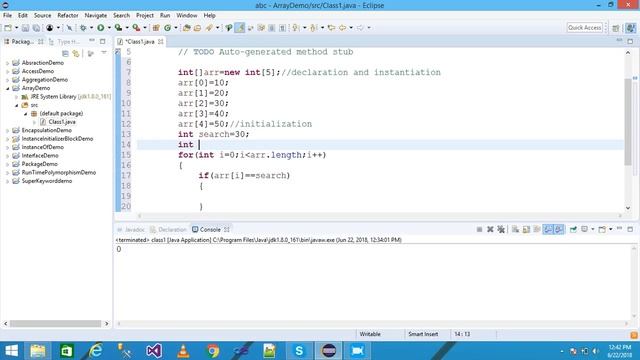The image size is (640, 360).
Task: Select the InterfaceDemo project
Action: pyautogui.click(x=40, y=156)
